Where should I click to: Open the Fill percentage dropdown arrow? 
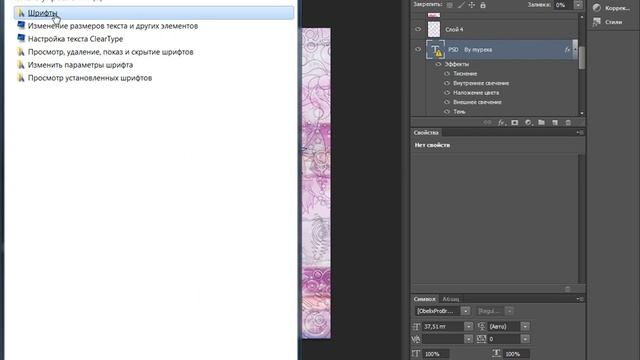[x=578, y=5]
